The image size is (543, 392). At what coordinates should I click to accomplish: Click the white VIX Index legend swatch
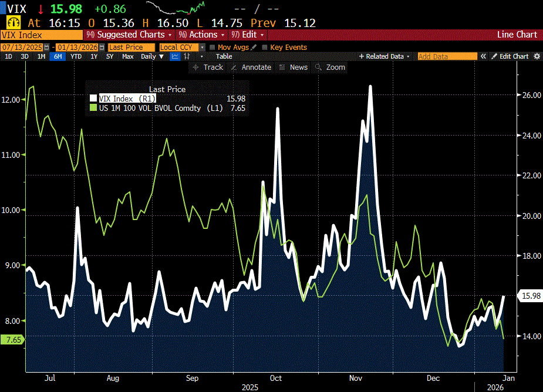[93, 99]
